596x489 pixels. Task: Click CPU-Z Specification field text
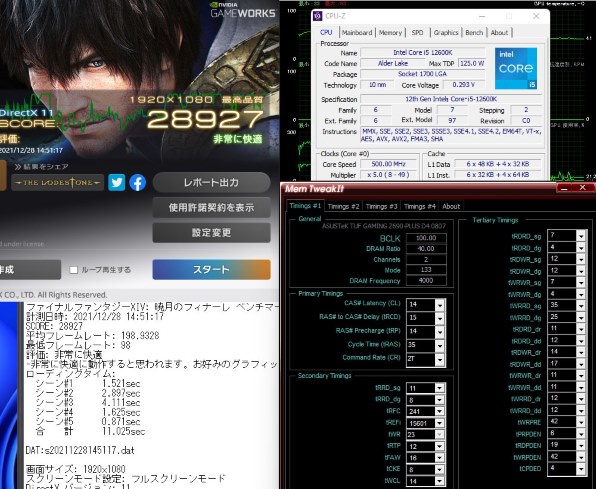451,99
